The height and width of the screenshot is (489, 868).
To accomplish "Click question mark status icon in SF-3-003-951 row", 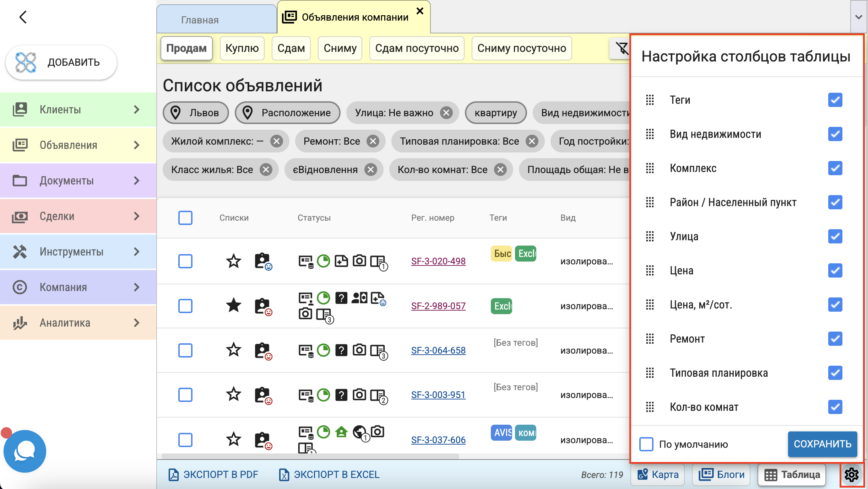I will pyautogui.click(x=341, y=395).
